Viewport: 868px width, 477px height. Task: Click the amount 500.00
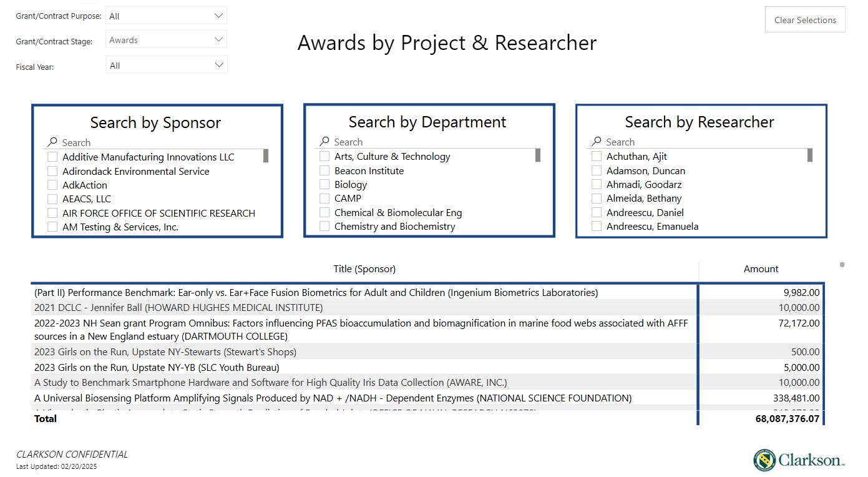pos(805,352)
